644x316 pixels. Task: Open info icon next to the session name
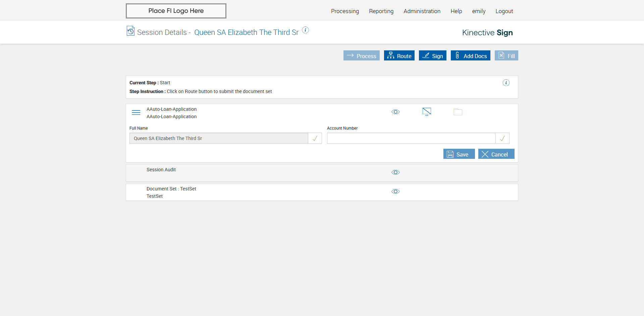click(x=305, y=30)
